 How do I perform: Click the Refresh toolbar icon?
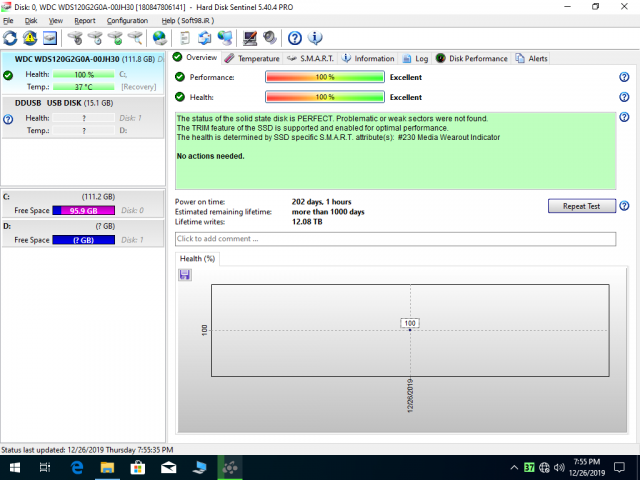[10, 38]
